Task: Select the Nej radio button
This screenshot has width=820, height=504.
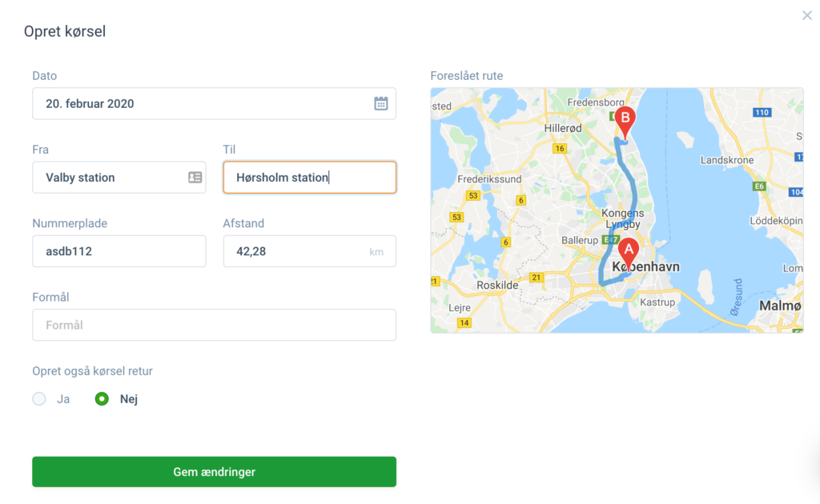Action: 102,399
